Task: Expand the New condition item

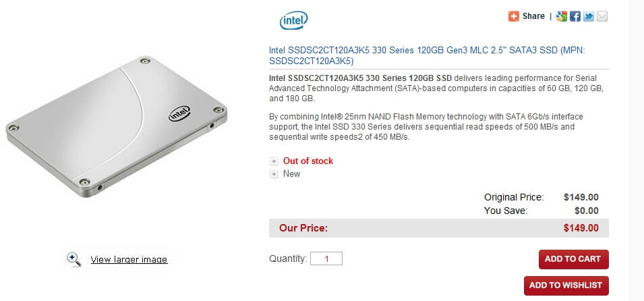Action: point(274,174)
